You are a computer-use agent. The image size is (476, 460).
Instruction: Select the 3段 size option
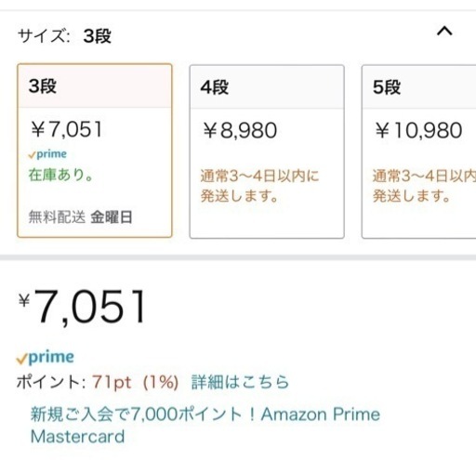click(x=95, y=151)
